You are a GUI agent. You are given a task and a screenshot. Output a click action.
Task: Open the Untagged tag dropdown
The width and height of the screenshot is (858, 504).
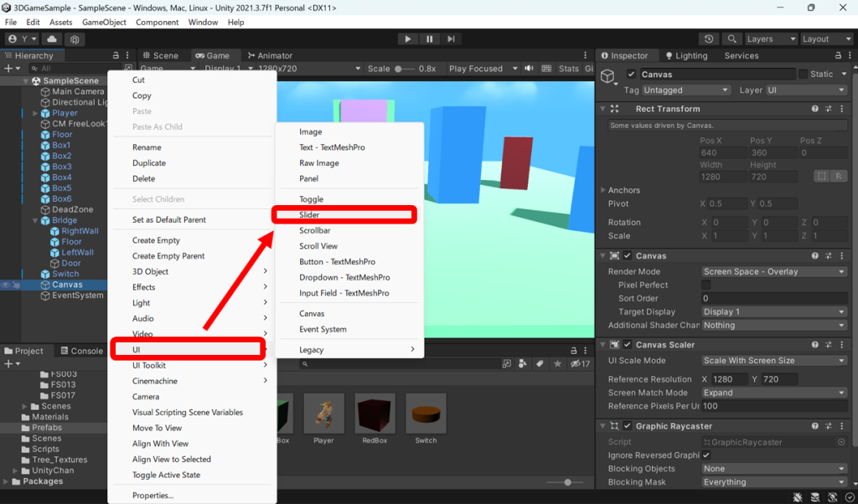(x=685, y=90)
